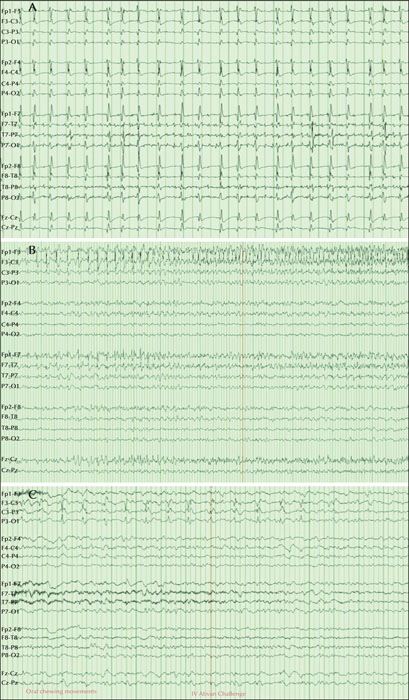Select the Cz-Pz channel label in panel A
Image resolution: width=409 pixels, height=700 pixels.
pos(11,228)
